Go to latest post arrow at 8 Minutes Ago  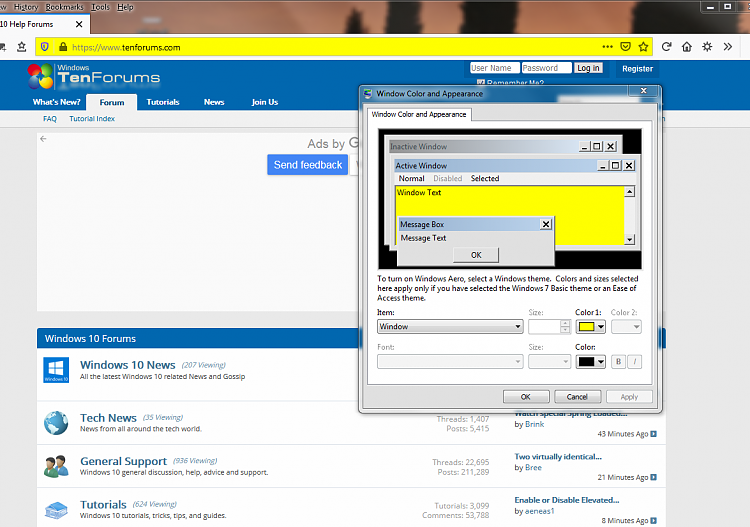[653, 520]
